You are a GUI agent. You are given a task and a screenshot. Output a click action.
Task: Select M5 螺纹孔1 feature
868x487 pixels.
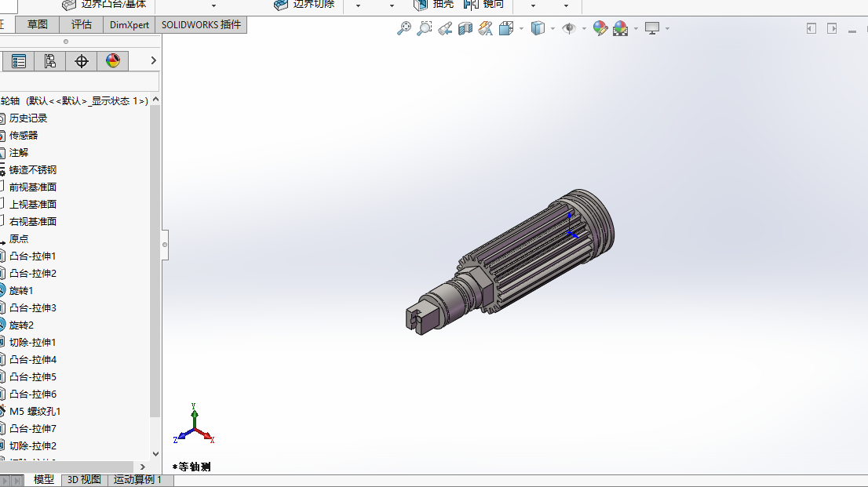pos(35,412)
